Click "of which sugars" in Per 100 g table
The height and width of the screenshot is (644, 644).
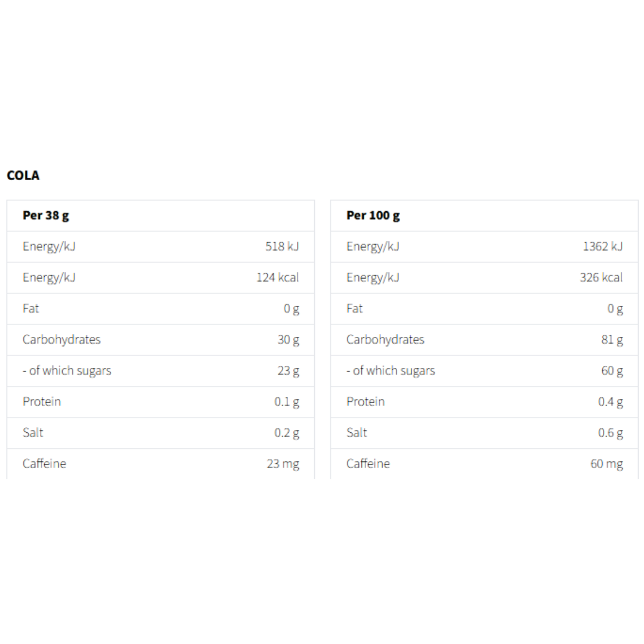(x=391, y=370)
